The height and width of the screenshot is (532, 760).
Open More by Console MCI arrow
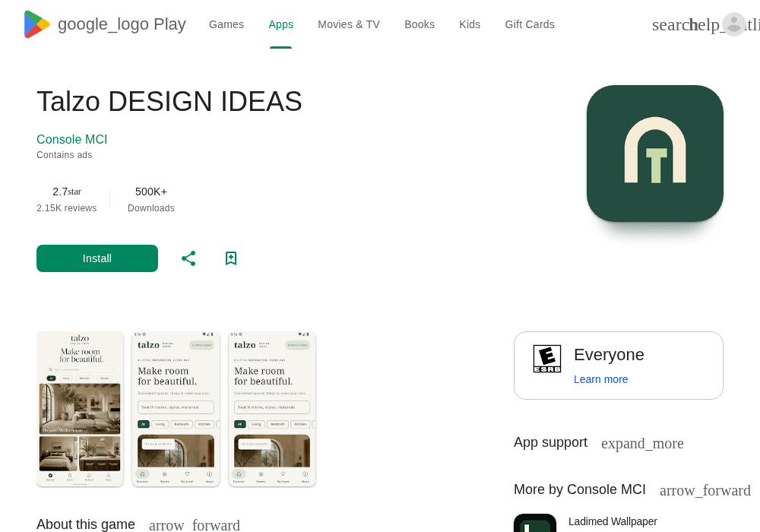[705, 490]
